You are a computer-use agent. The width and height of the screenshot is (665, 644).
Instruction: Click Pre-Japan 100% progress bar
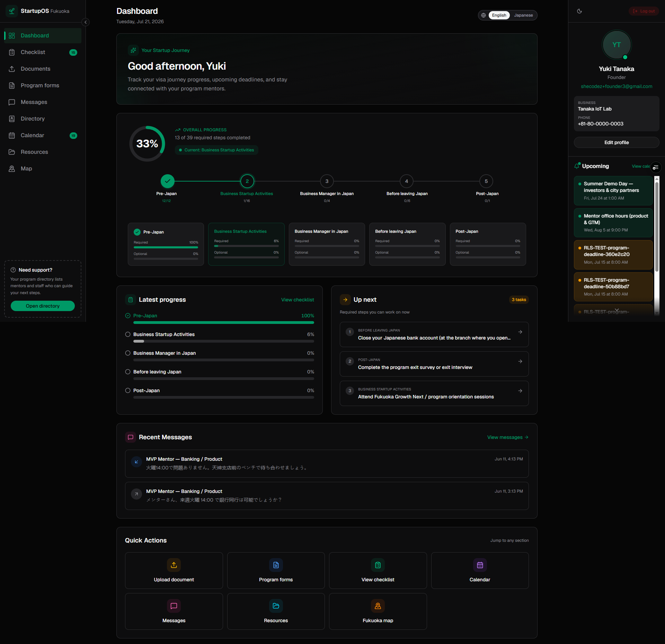tap(224, 323)
